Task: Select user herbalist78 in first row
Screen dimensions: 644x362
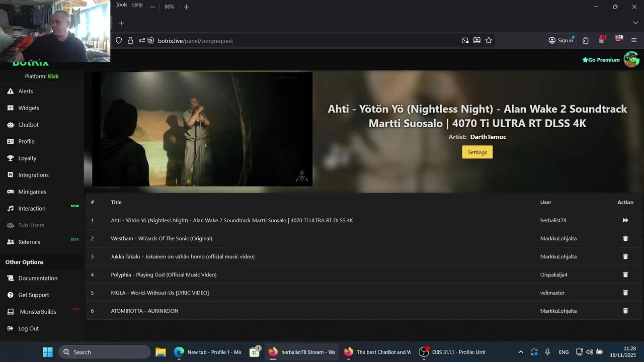Action: 553,220
